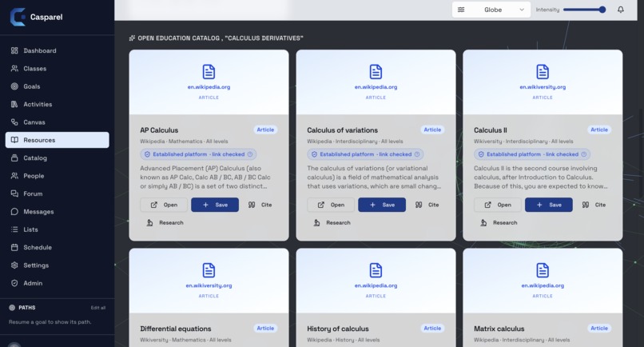Select Schedule in sidebar

57,247
